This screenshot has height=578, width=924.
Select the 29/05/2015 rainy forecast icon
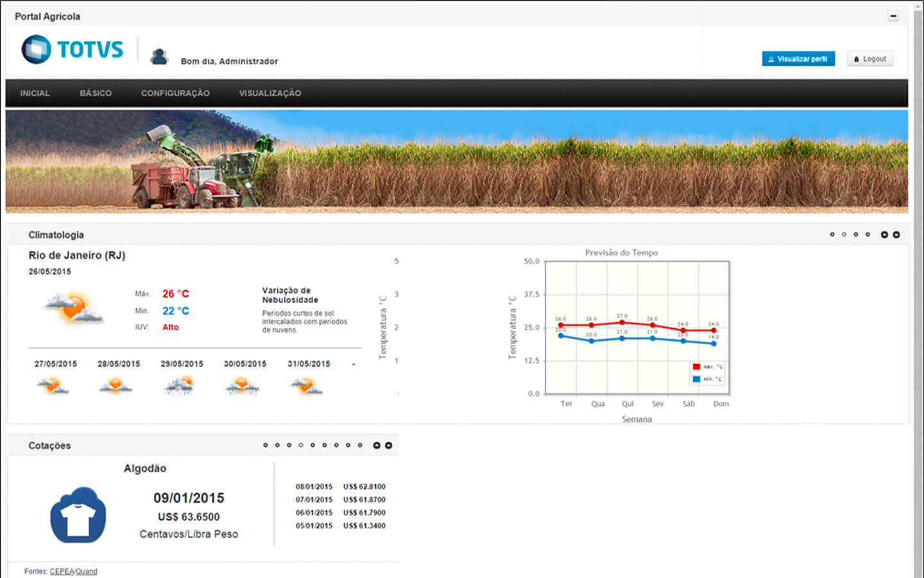pyautogui.click(x=179, y=385)
